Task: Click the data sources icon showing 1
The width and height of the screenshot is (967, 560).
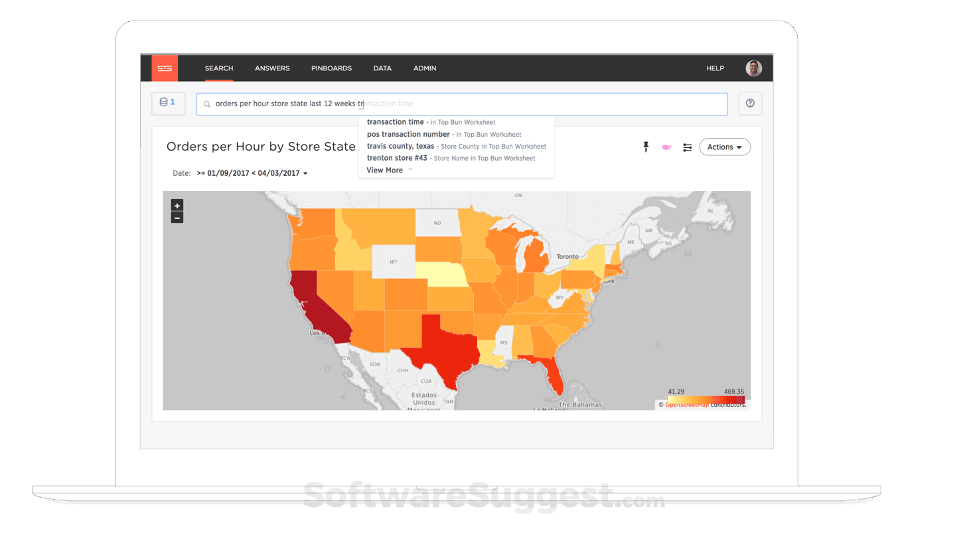Action: coord(168,103)
